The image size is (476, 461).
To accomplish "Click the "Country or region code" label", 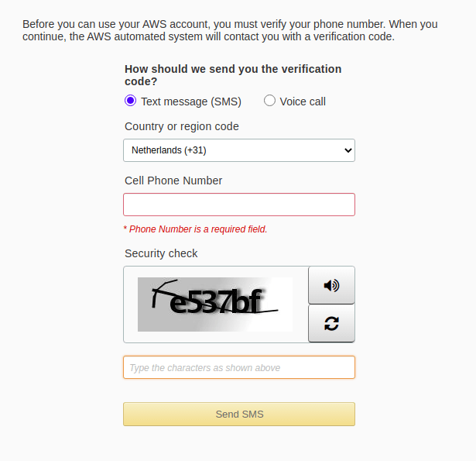I will (x=182, y=126).
